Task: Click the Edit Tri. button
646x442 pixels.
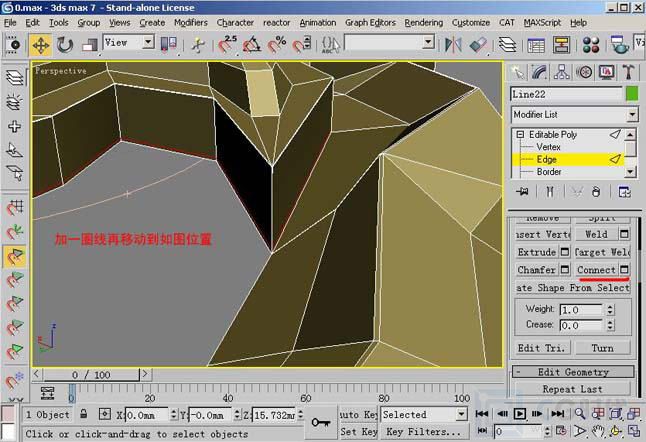Action: click(x=543, y=348)
